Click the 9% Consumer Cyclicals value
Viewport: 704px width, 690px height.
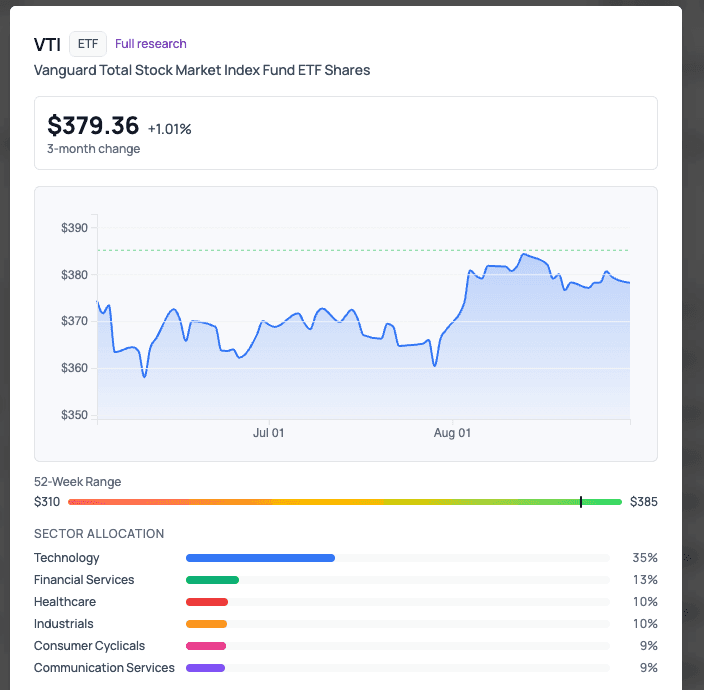[648, 646]
